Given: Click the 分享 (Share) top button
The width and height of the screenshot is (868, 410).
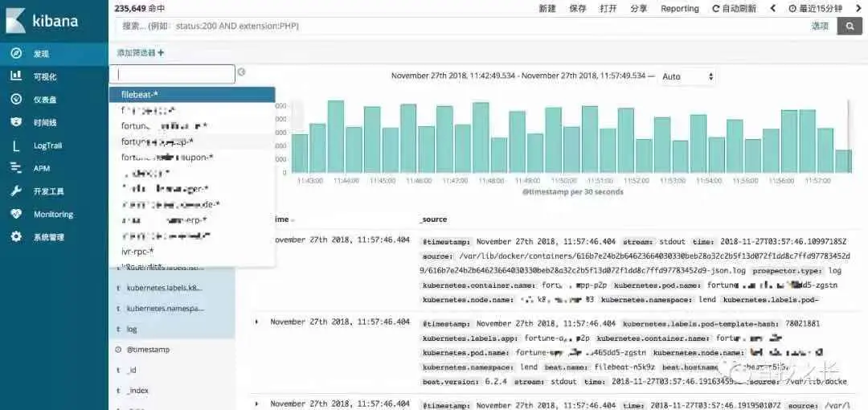Looking at the screenshot, I should coord(639,8).
